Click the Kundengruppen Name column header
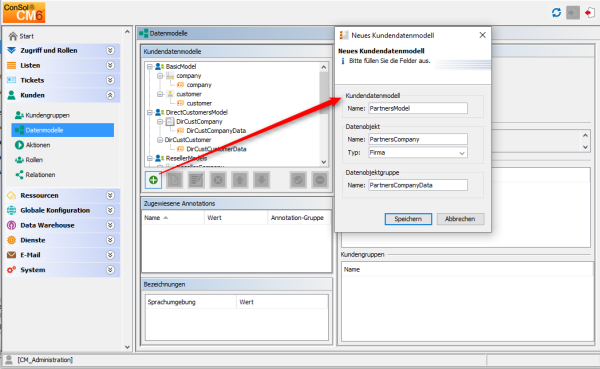This screenshot has height=369, width=600. [467, 269]
